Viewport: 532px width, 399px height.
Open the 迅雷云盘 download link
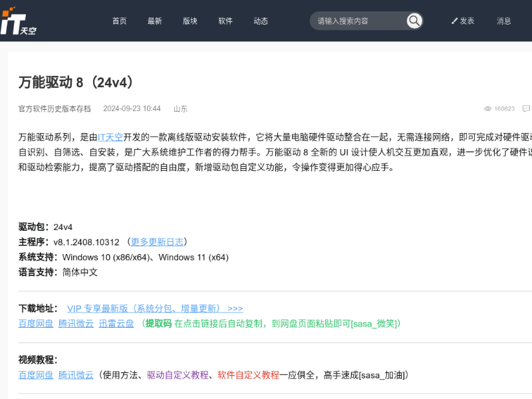(x=116, y=324)
